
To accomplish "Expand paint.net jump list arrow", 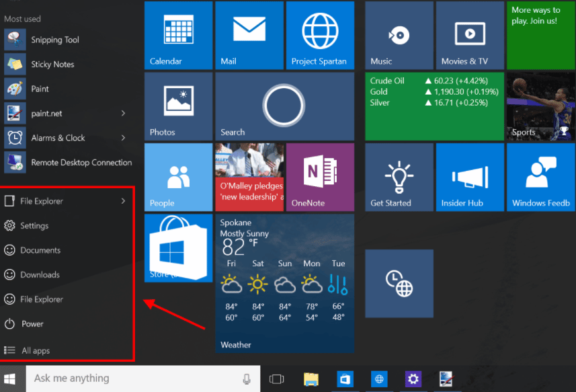I will [124, 114].
